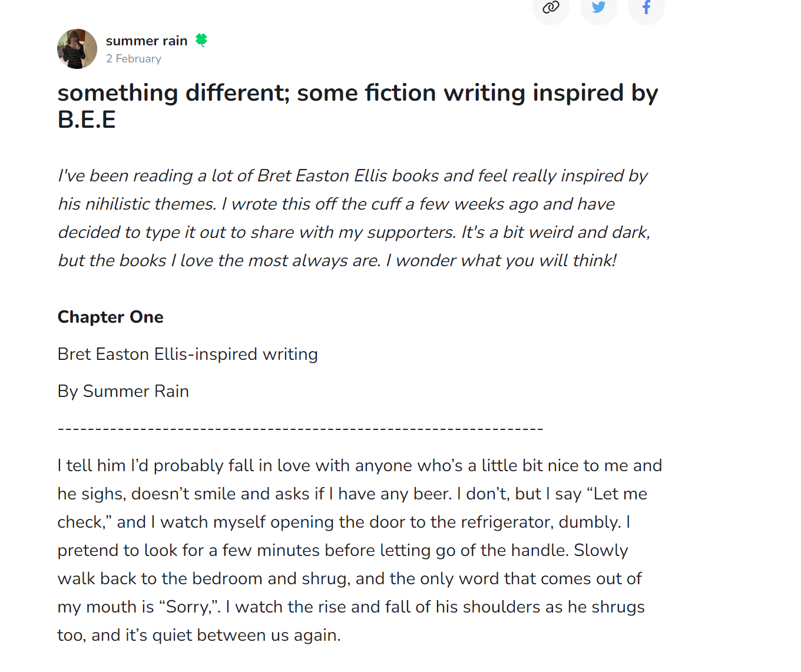Copy the post link with the chain icon
The image size is (801, 672).
551,8
